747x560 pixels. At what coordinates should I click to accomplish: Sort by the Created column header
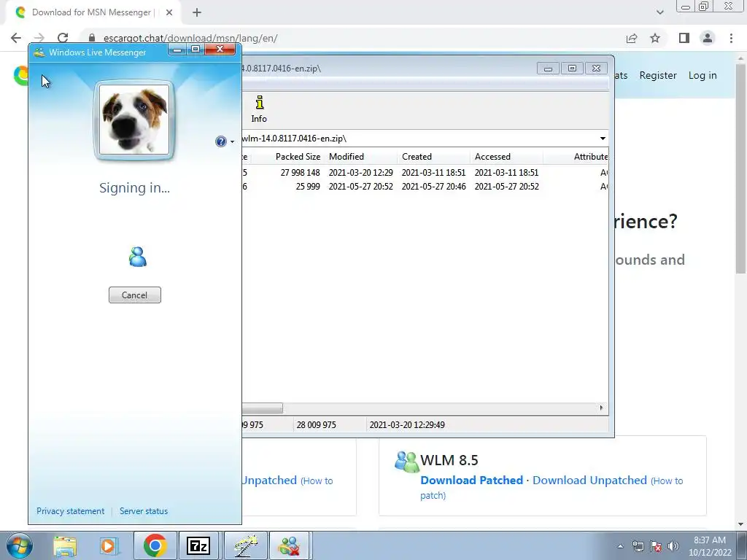[x=417, y=157]
